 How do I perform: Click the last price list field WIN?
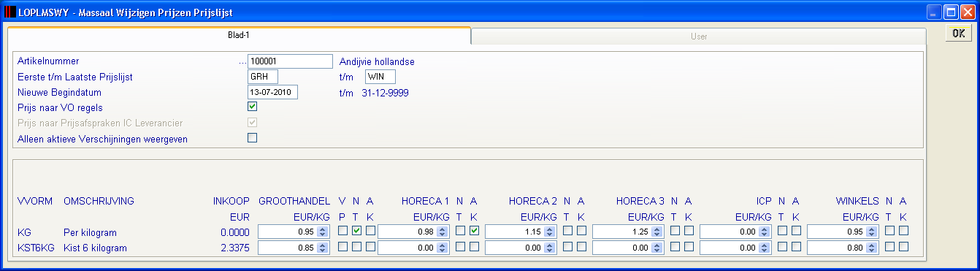[x=380, y=77]
